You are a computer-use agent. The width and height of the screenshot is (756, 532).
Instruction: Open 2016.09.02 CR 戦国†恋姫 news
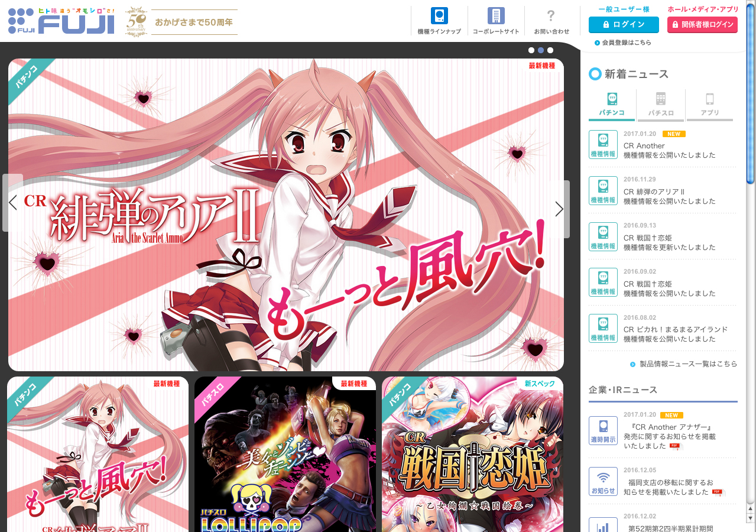[x=670, y=288]
